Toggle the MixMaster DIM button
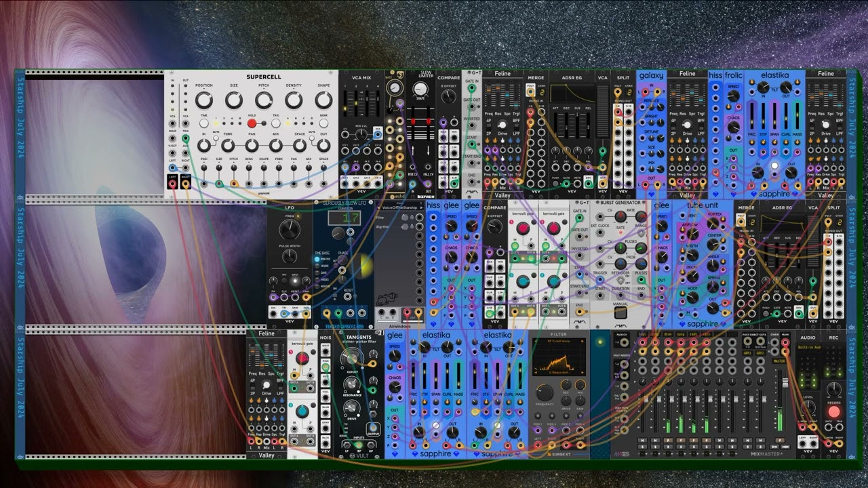 [774, 447]
